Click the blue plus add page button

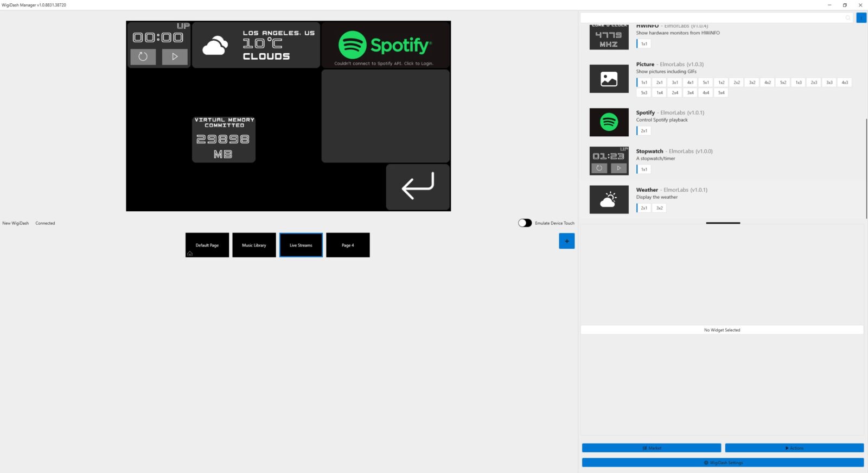(x=566, y=241)
